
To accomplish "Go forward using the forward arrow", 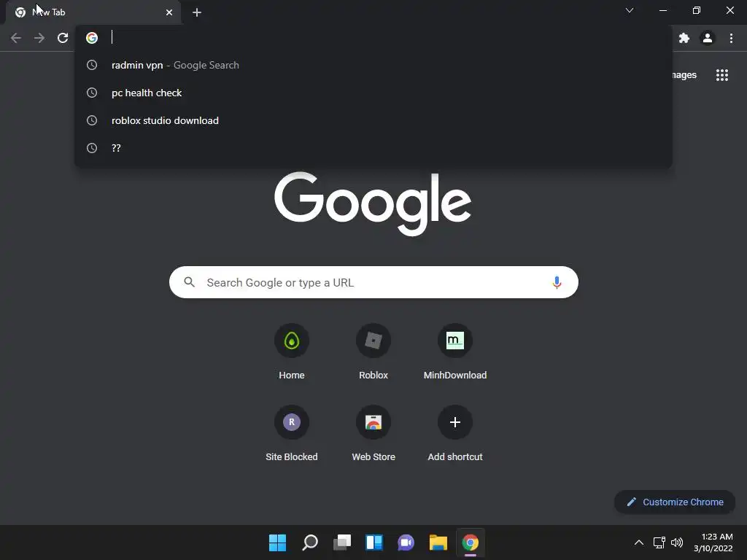I will (x=39, y=38).
